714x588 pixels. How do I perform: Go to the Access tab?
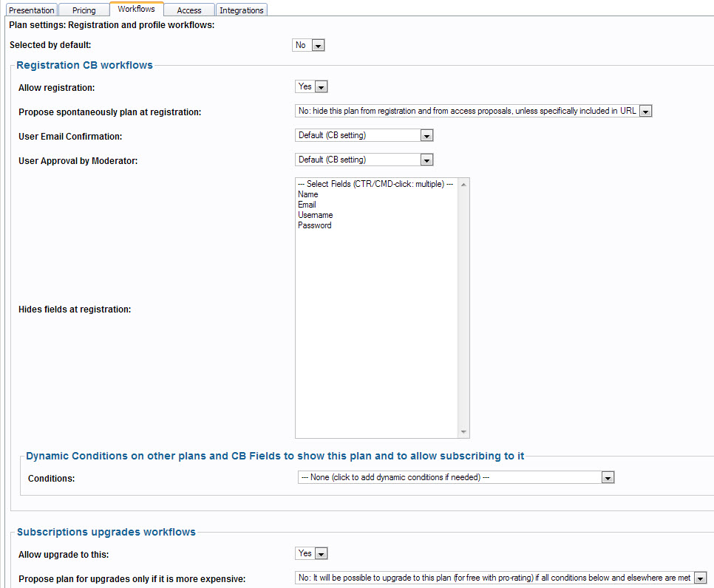189,10
